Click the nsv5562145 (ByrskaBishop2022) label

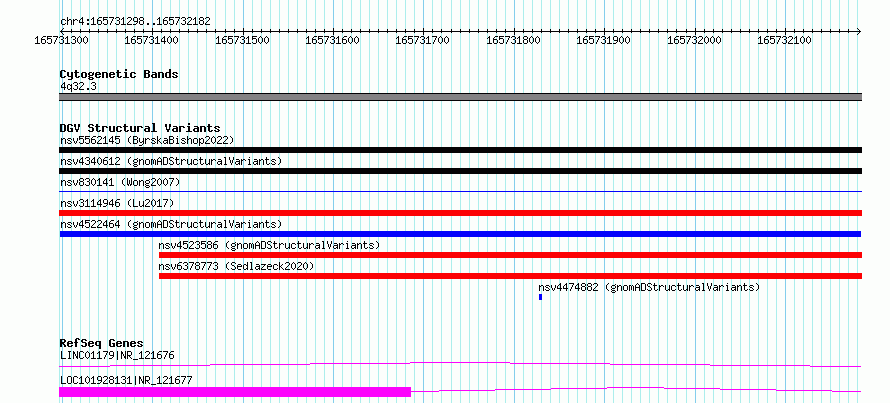coord(147,140)
